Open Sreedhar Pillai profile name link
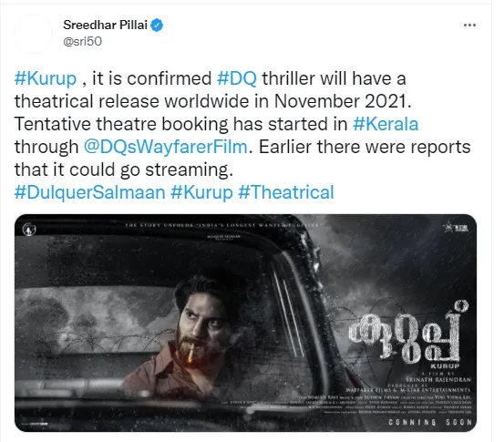This screenshot has height=442, width=504. click(x=105, y=25)
